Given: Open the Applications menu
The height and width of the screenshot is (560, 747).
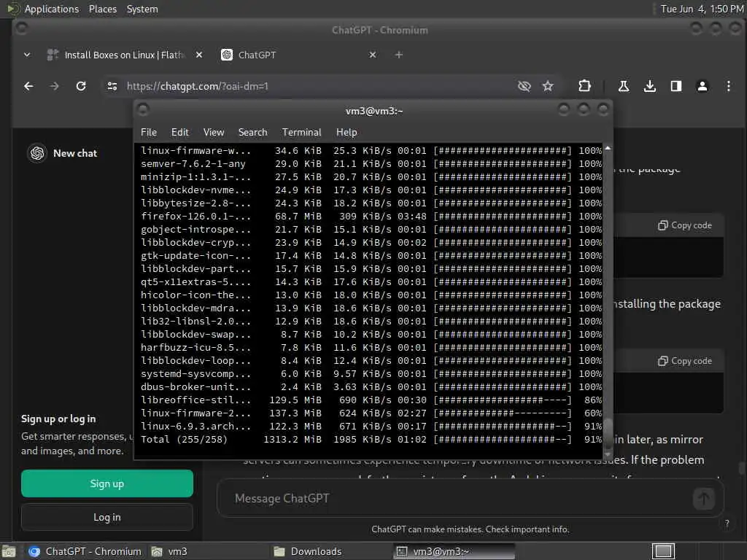Looking at the screenshot, I should point(52,9).
